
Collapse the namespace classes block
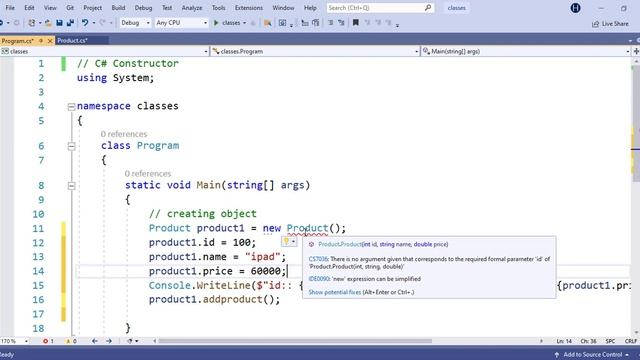click(71, 107)
